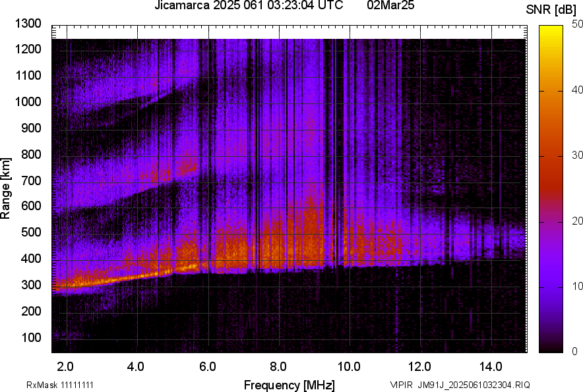Click the Jicamarca timestamp title text
Viewport: 583px width, 392px height.
[248, 6]
